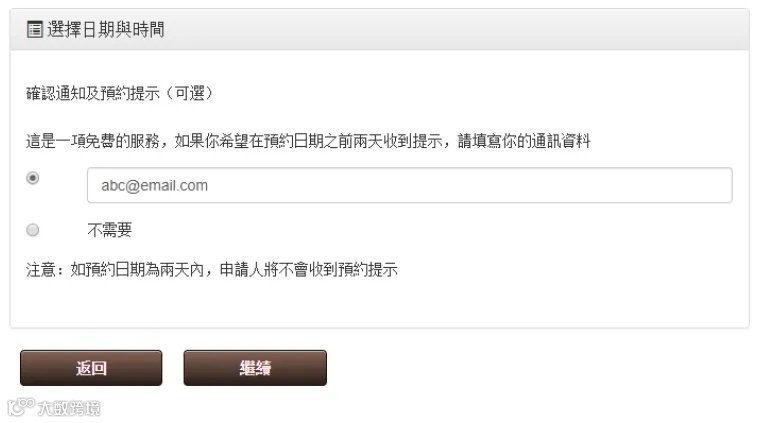
Task: Focus the abc@email.com email input field
Action: (x=410, y=185)
